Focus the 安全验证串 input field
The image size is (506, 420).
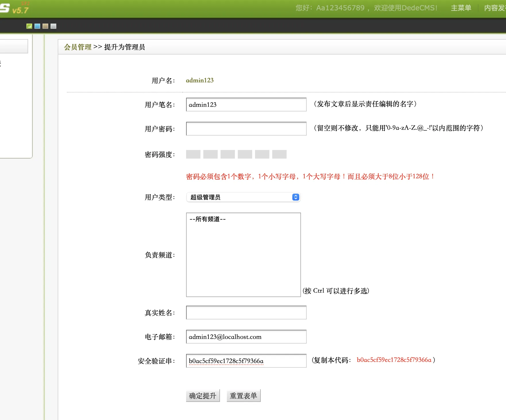(246, 361)
